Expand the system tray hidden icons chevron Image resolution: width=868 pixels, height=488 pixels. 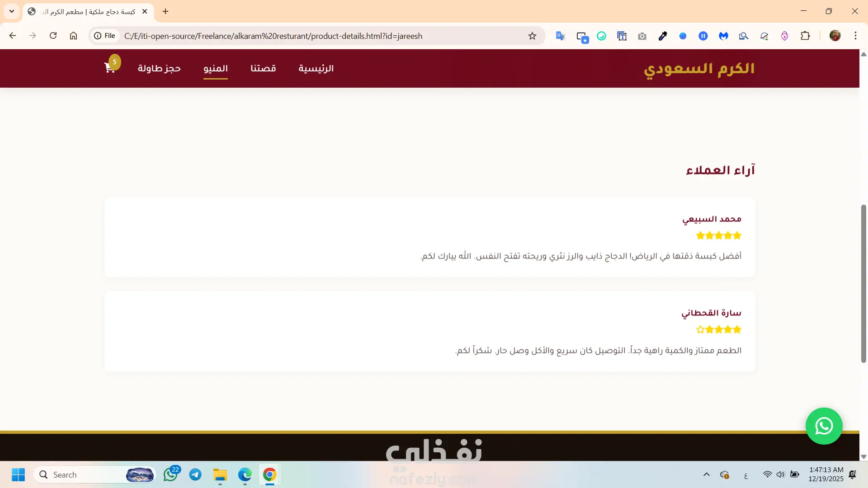[x=706, y=474]
